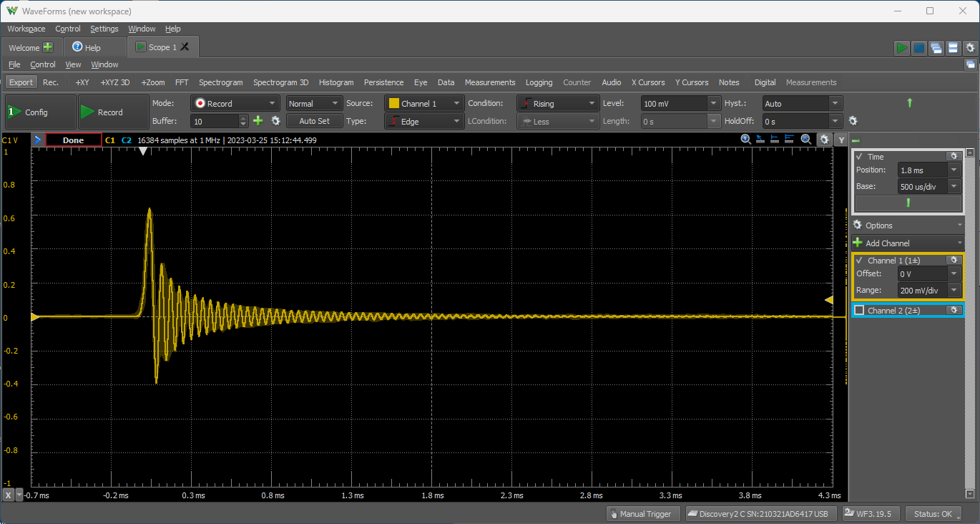Image resolution: width=980 pixels, height=524 pixels.
Task: Open the Base 500 us/div dropdown
Action: (954, 186)
